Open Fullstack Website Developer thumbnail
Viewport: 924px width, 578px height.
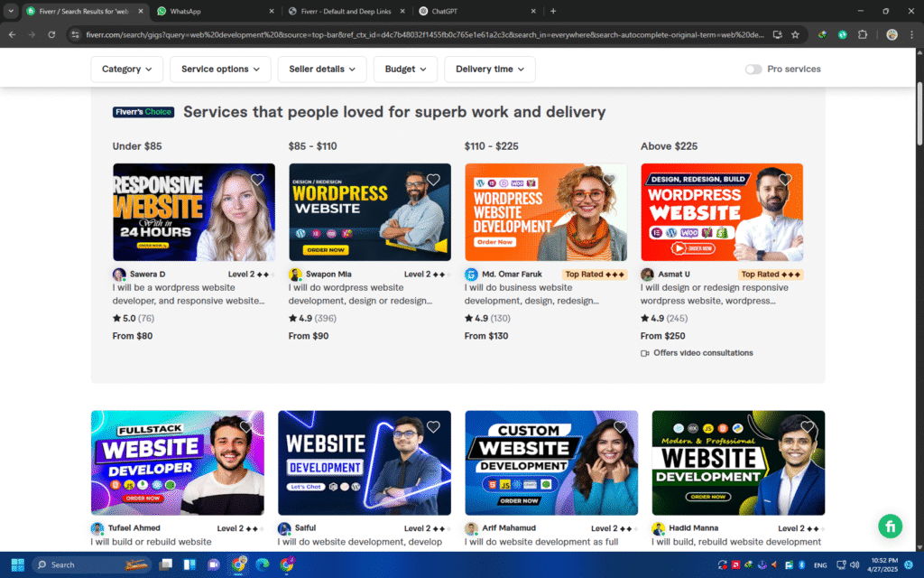[x=178, y=463]
